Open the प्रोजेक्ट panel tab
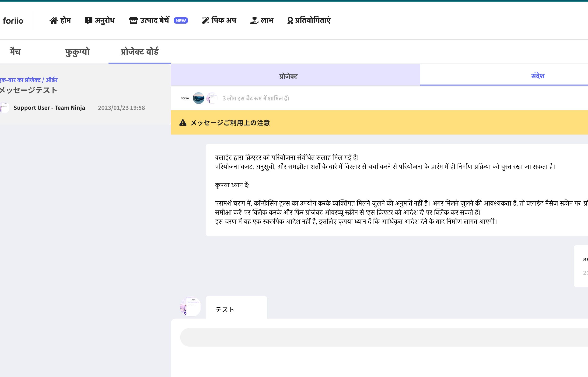The width and height of the screenshot is (588, 377). pos(288,76)
